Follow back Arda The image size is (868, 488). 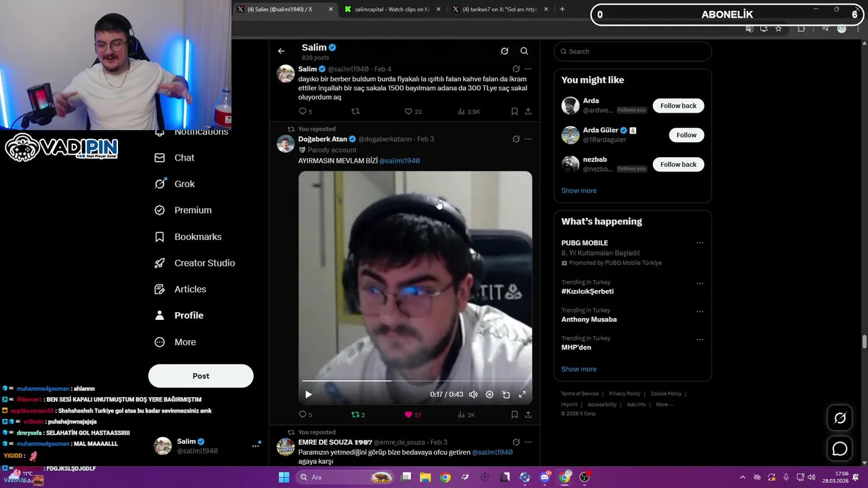pyautogui.click(x=678, y=106)
